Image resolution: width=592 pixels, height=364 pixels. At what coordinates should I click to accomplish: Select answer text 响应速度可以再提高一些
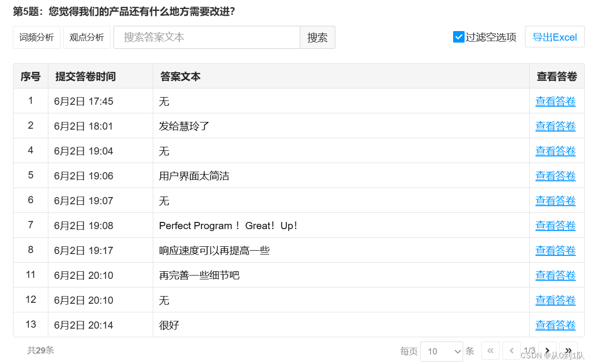coord(214,251)
